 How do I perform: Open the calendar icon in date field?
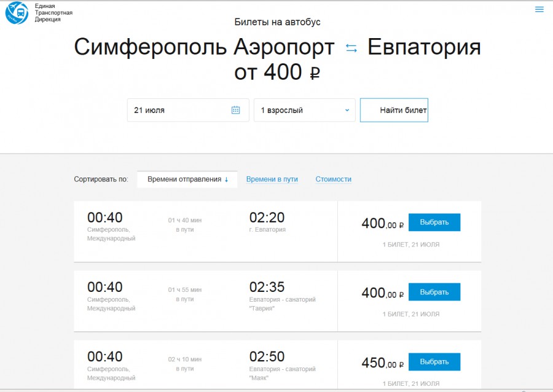235,110
